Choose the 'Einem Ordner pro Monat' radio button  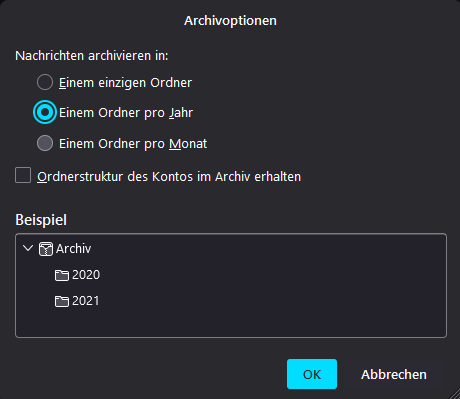[45, 143]
